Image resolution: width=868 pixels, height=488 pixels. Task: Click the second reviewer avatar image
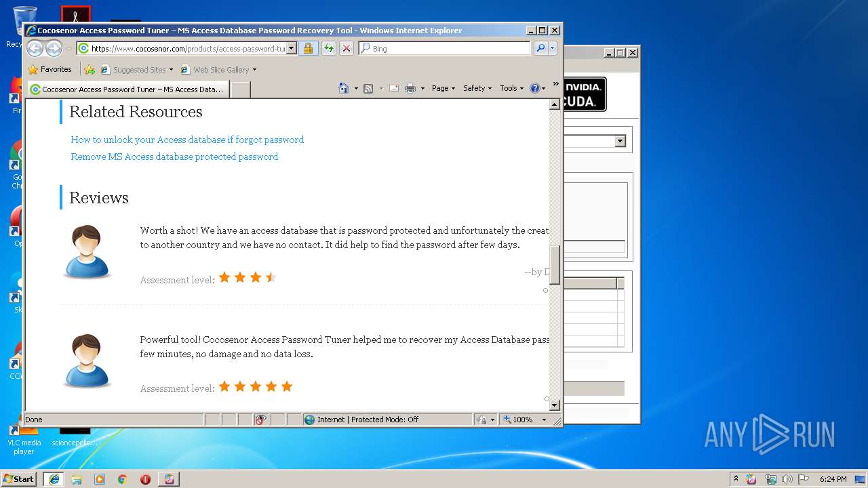point(87,361)
